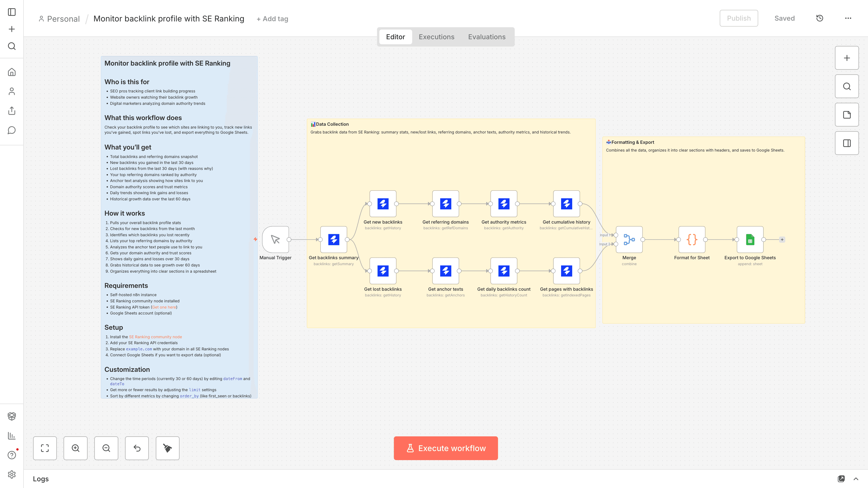Select the Format for Sheet code node
This screenshot has height=488, width=868.
click(x=692, y=239)
